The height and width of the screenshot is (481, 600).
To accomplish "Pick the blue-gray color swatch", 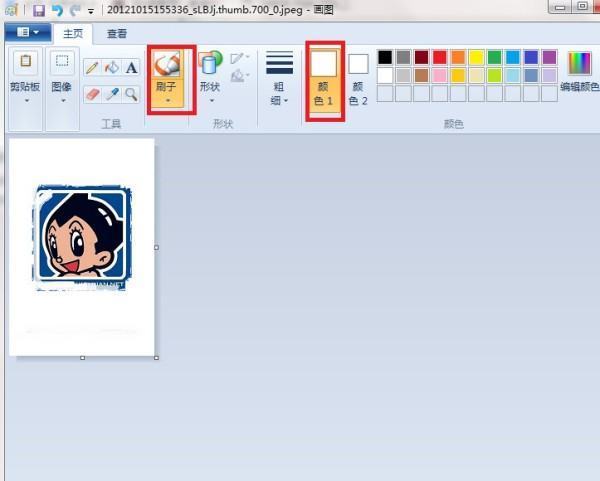I will [x=531, y=76].
